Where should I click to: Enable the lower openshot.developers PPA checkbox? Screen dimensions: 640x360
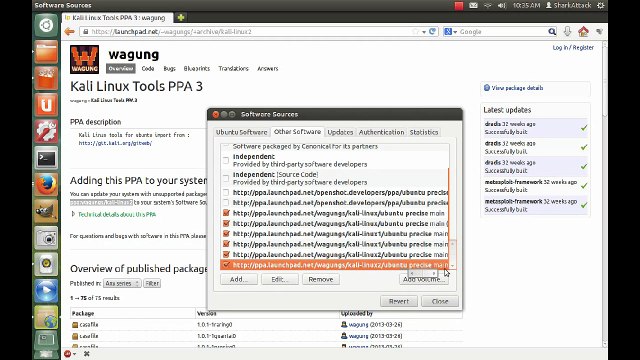[x=226, y=202]
